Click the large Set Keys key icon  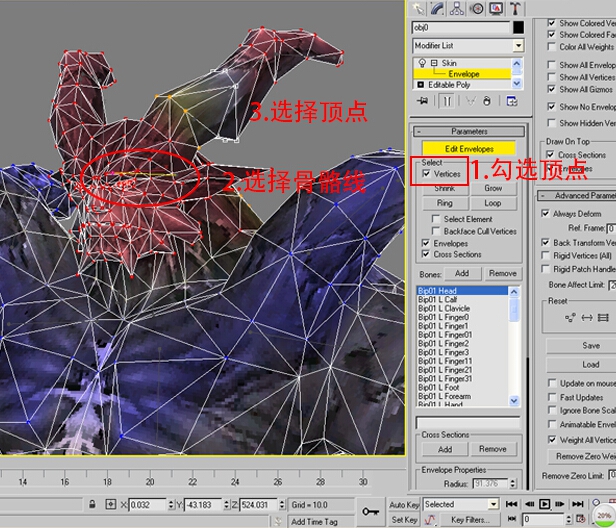tap(370, 511)
